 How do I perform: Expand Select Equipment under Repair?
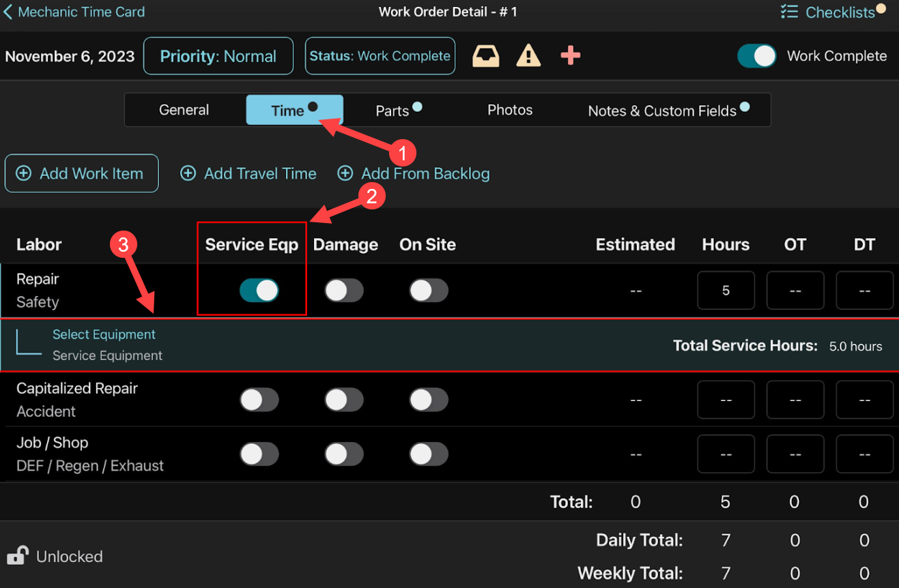point(104,334)
